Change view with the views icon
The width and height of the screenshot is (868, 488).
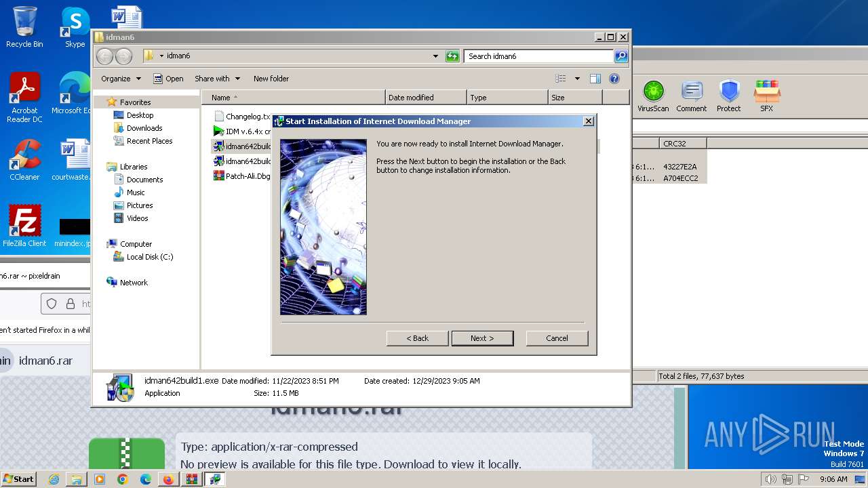point(561,79)
